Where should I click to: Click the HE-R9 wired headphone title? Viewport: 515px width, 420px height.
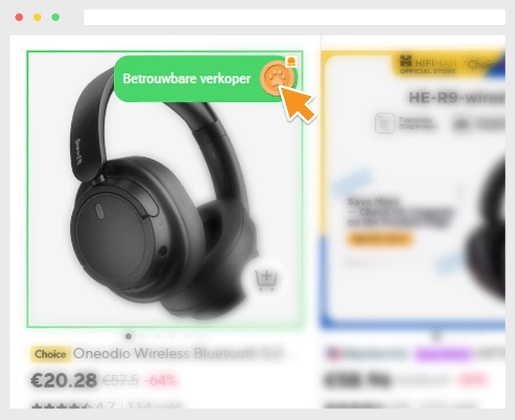pos(457,98)
